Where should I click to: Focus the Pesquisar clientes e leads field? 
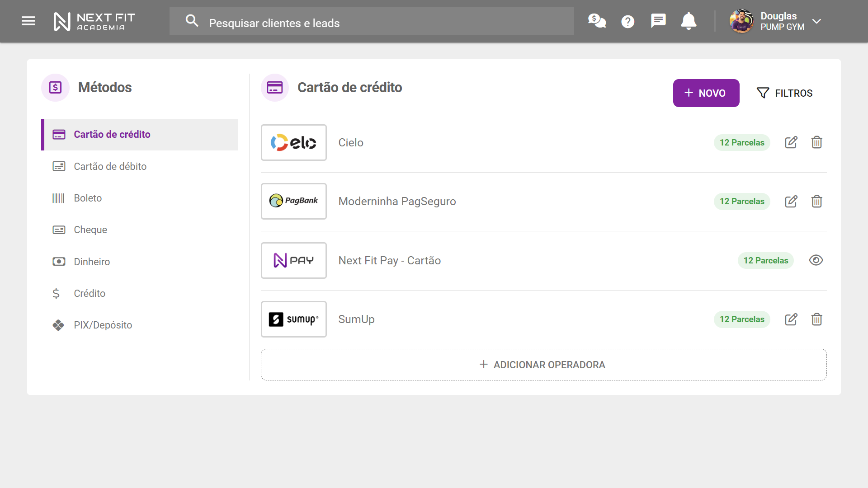pyautogui.click(x=371, y=23)
